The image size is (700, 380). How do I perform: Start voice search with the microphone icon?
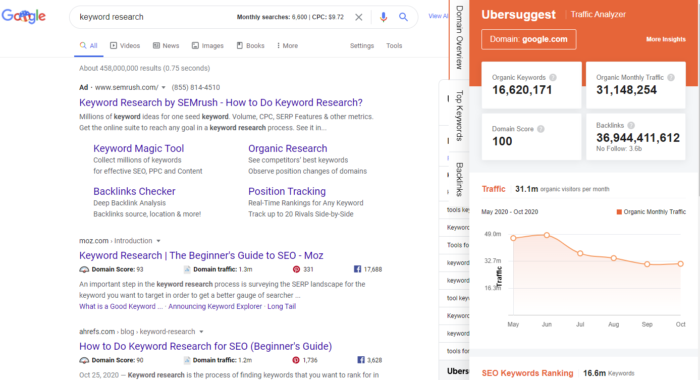pyautogui.click(x=383, y=17)
